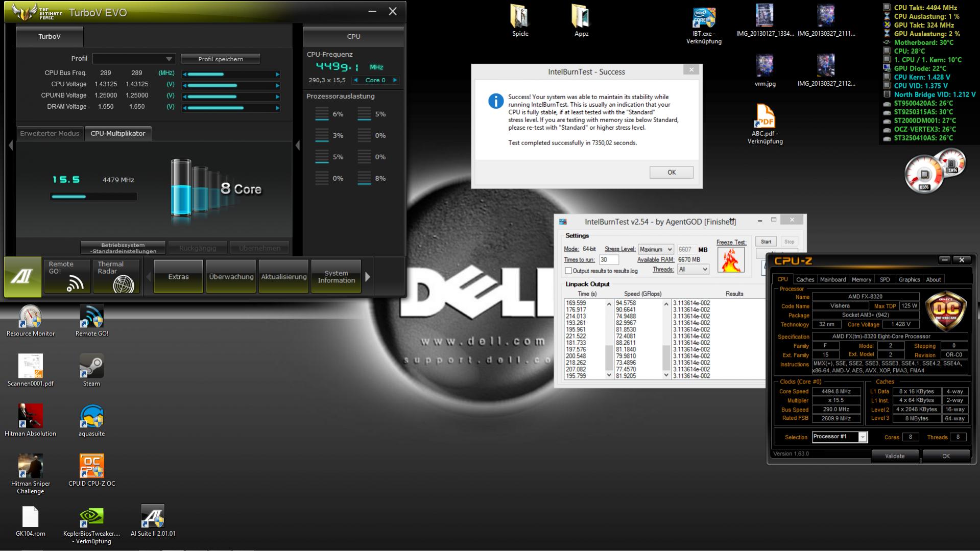Image resolution: width=980 pixels, height=551 pixels.
Task: Adjust the CPU Voltage slider
Action: click(x=231, y=85)
